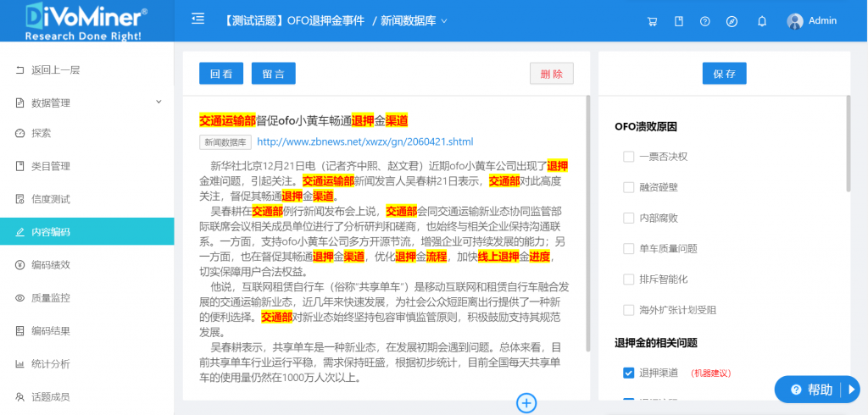Image resolution: width=868 pixels, height=415 pixels.
Task: Collapse sidebar with the menu-fold icon
Action: point(198,19)
